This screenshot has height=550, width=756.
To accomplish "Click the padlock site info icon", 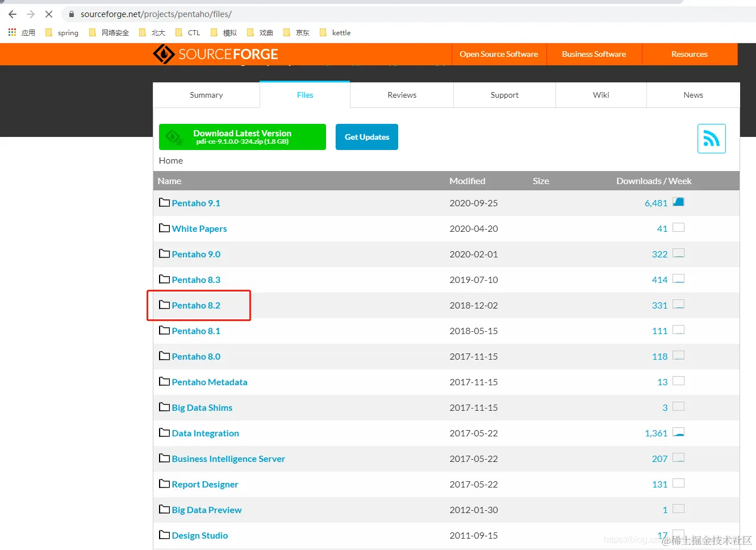I will pos(72,14).
